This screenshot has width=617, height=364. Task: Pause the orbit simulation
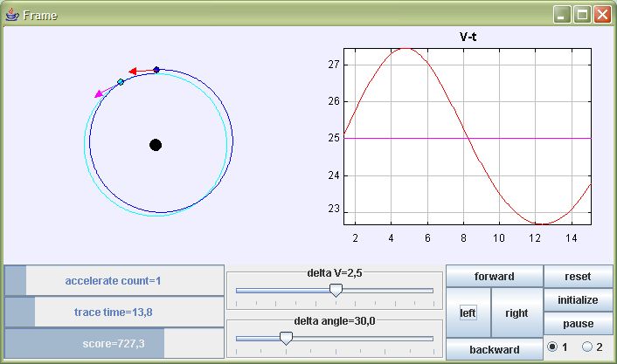578,324
